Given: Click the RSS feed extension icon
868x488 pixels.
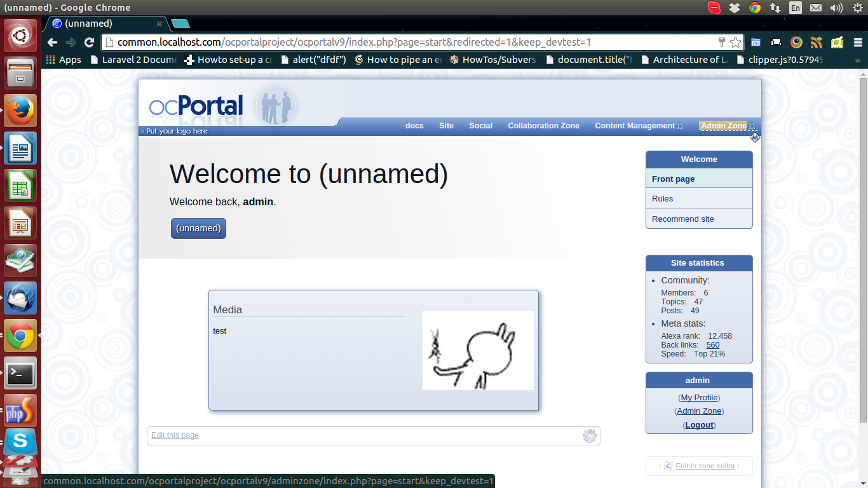Looking at the screenshot, I should click(817, 43).
